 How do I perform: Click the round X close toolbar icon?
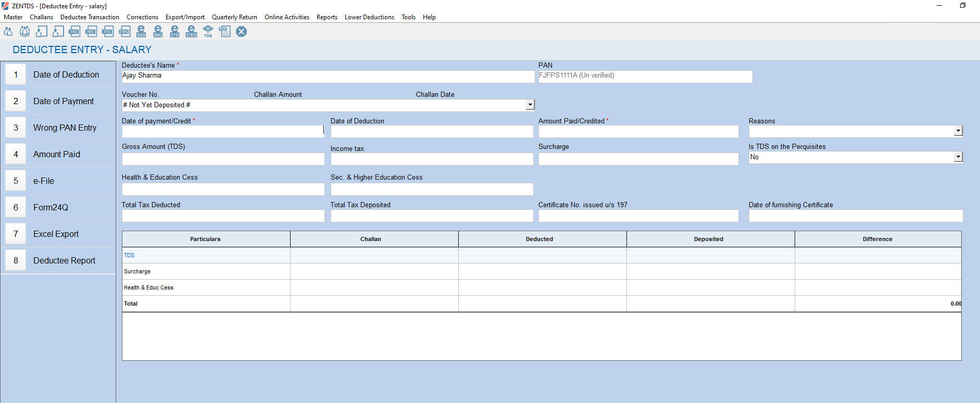click(242, 32)
